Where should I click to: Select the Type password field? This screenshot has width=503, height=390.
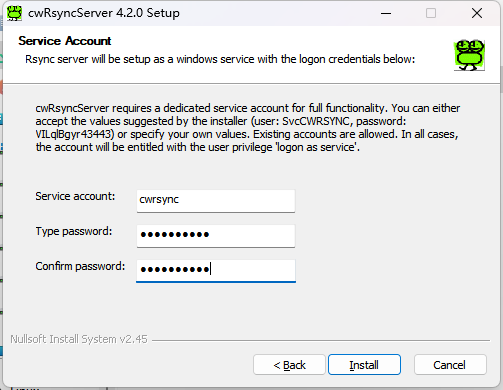(216, 236)
